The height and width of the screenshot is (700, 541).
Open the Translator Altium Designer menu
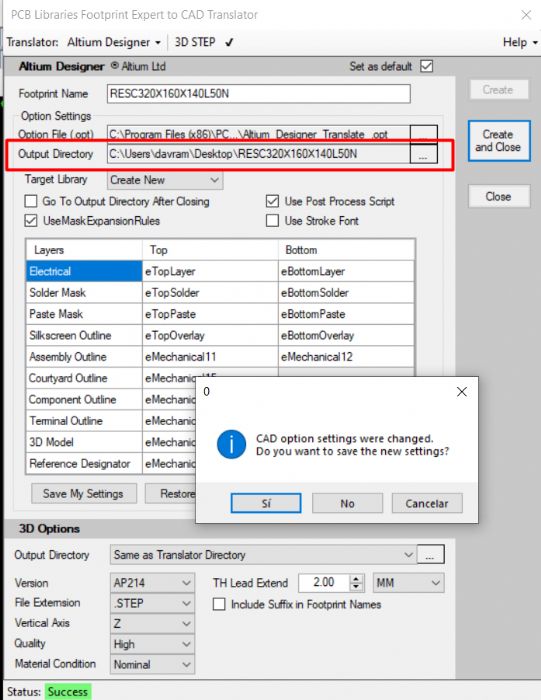(114, 42)
